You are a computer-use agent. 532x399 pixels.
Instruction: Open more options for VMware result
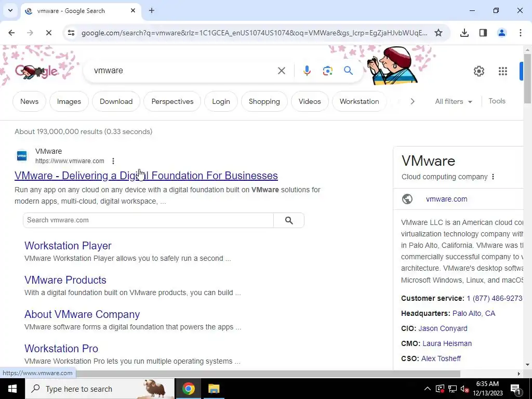pyautogui.click(x=113, y=161)
